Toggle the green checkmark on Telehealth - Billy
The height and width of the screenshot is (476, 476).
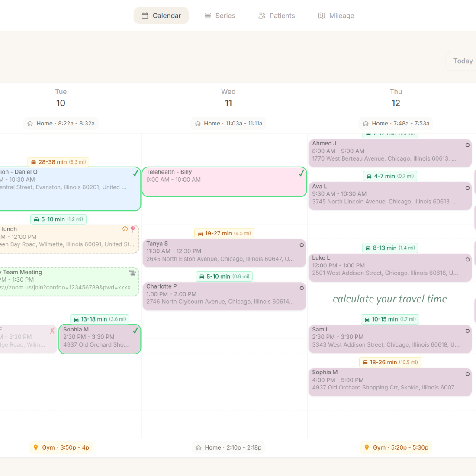tap(301, 174)
